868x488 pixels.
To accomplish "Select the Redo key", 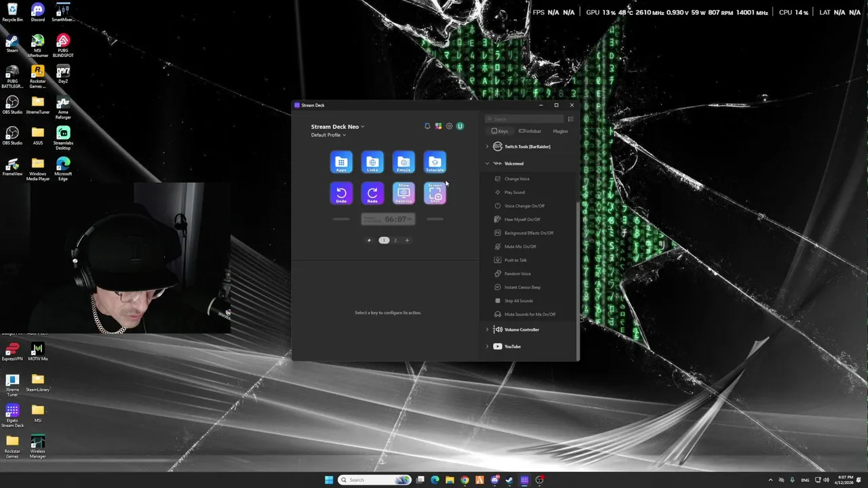I will point(372,193).
